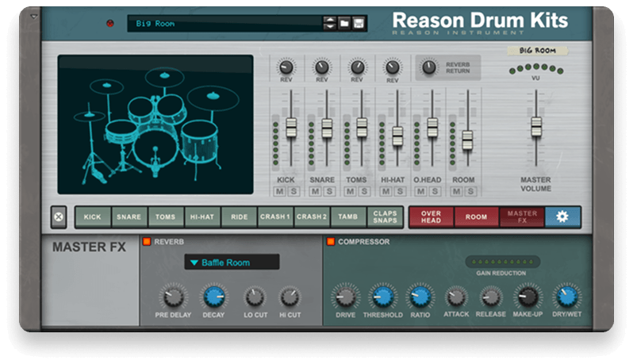633x364 pixels.
Task: Click the LO CUT knob
Action: pyautogui.click(x=255, y=297)
